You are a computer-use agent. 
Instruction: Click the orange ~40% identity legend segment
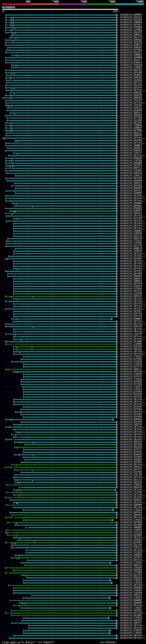click(45, 4)
